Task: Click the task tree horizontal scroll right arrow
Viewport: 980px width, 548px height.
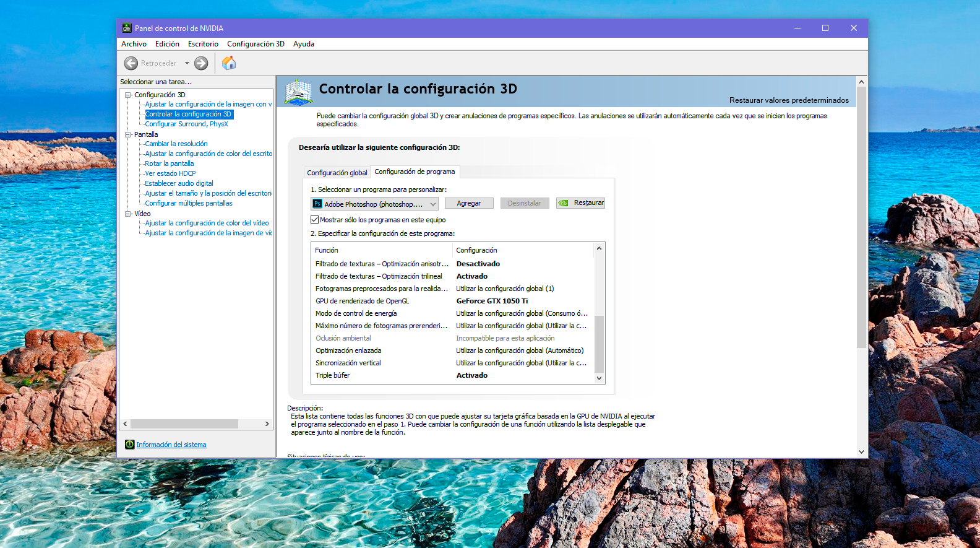Action: (267, 424)
